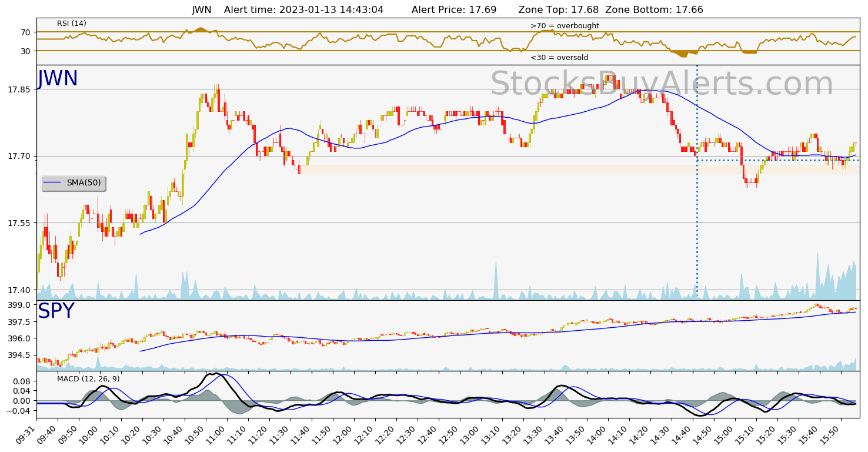This screenshot has height=452, width=868.
Task: Click the RSI 30 axis label
Action: (x=25, y=51)
